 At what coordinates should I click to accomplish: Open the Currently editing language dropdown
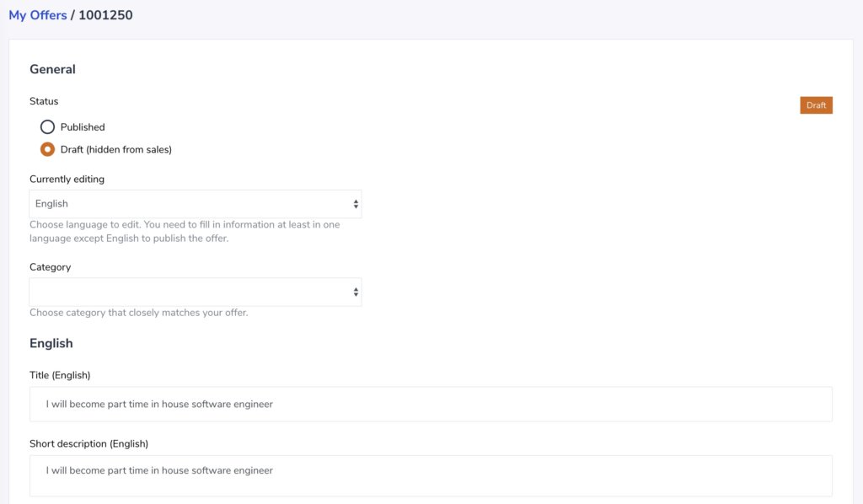pyautogui.click(x=196, y=204)
